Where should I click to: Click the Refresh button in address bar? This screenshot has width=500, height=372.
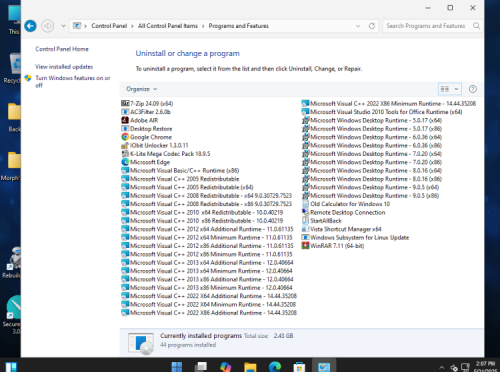coord(372,26)
